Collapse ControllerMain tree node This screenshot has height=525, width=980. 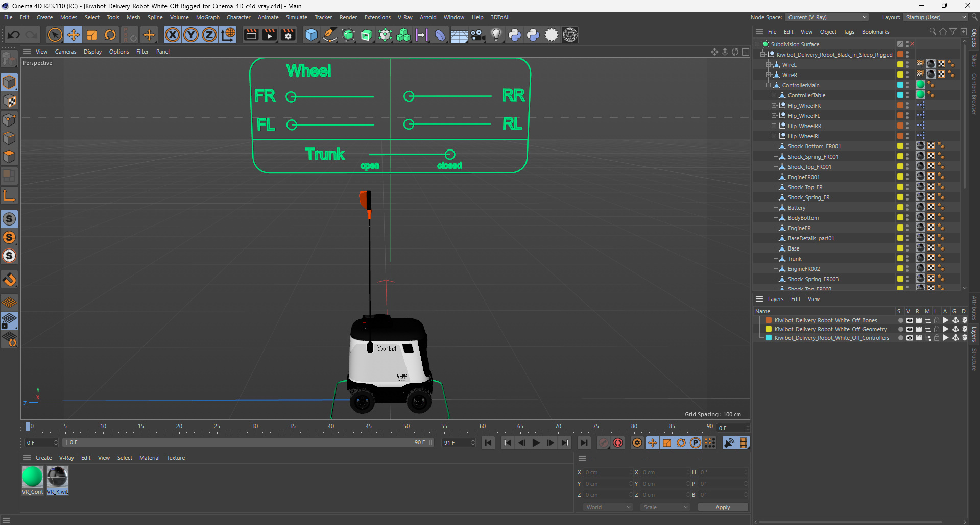(769, 85)
